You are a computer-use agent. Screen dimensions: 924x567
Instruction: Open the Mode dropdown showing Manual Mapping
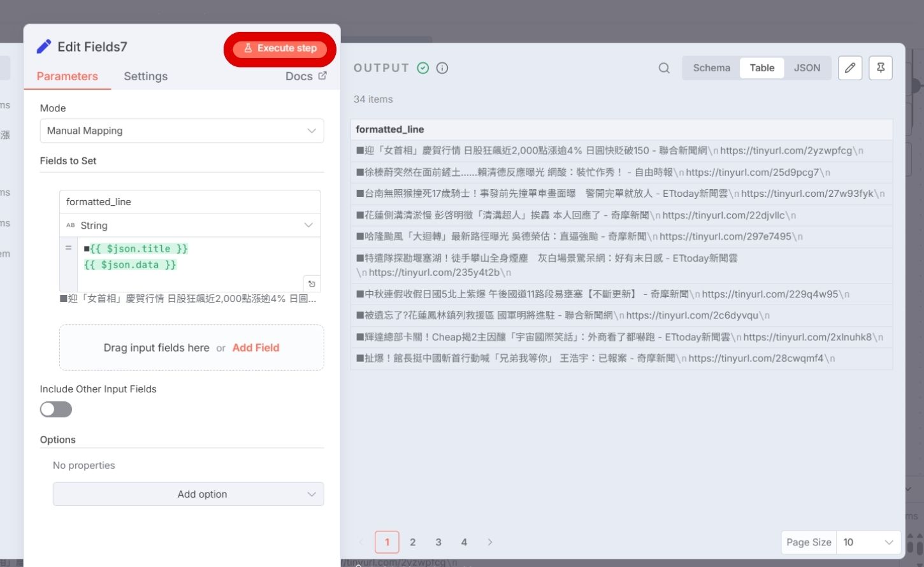[x=182, y=131]
